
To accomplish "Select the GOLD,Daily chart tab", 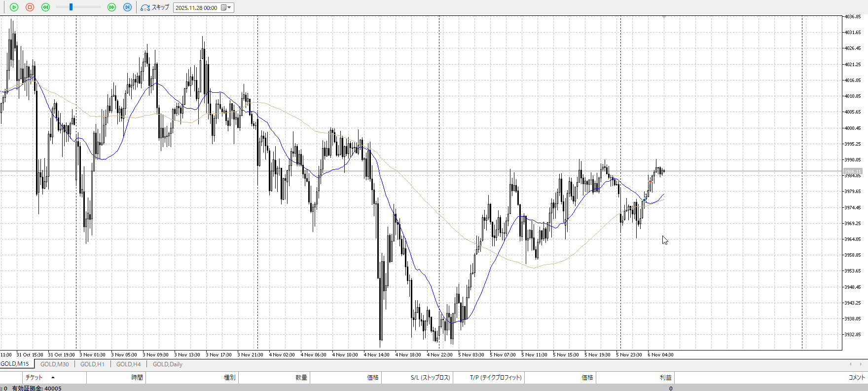I will (167, 364).
